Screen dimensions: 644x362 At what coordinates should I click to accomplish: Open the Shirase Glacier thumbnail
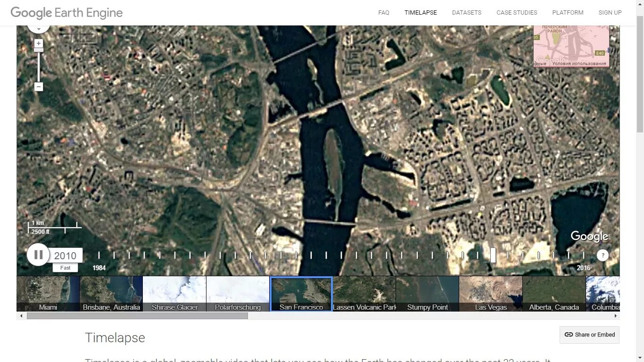point(174,294)
